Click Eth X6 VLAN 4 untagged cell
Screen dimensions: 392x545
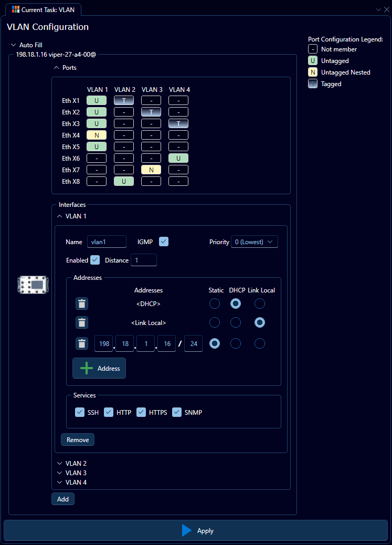(178, 158)
